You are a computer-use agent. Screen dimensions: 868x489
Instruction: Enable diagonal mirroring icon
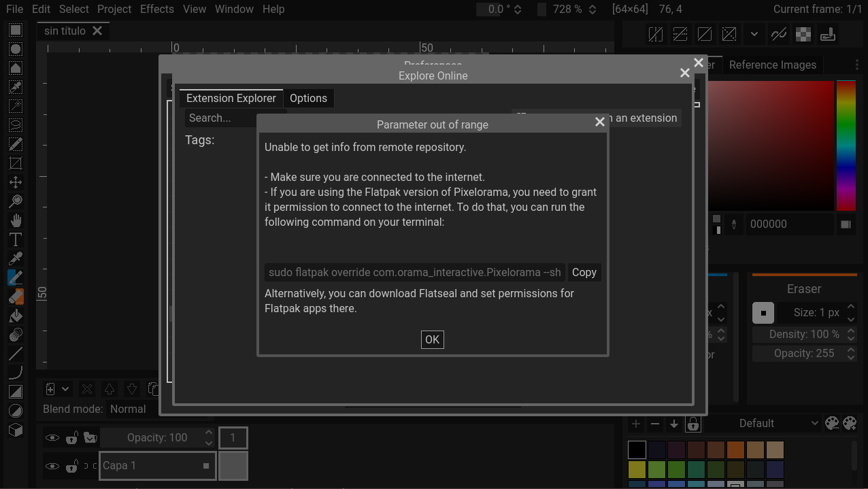705,34
